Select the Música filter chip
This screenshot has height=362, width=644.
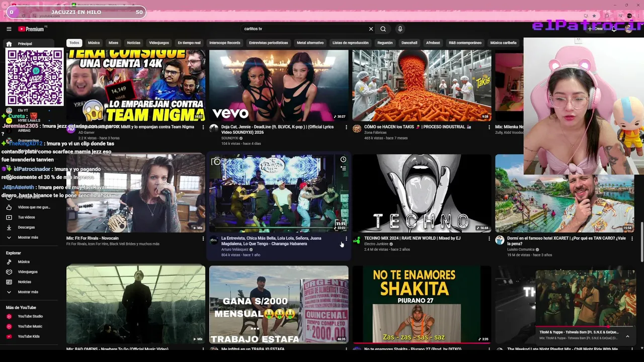pyautogui.click(x=94, y=43)
